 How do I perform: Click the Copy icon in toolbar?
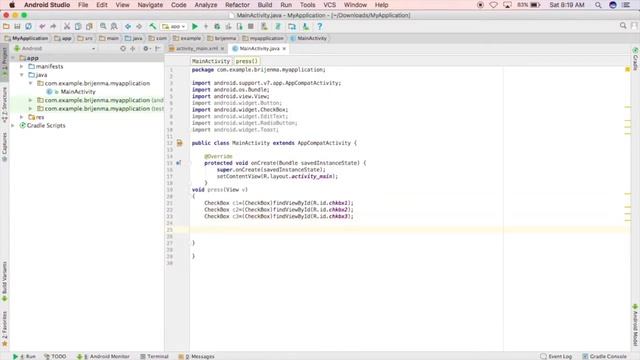tap(78, 27)
